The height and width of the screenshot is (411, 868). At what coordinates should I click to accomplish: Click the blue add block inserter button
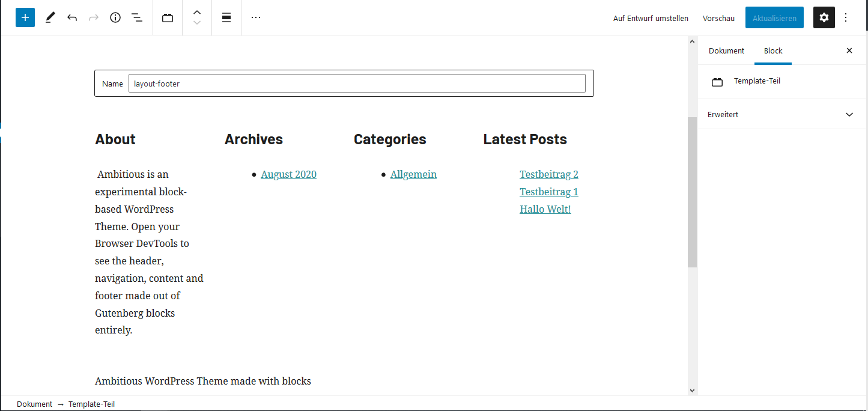25,17
